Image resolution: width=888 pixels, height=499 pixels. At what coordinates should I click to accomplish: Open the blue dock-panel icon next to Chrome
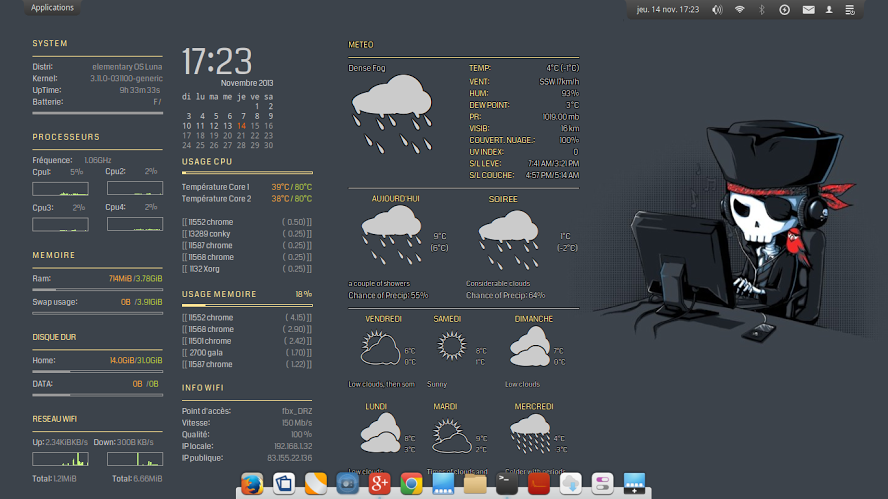pos(443,484)
